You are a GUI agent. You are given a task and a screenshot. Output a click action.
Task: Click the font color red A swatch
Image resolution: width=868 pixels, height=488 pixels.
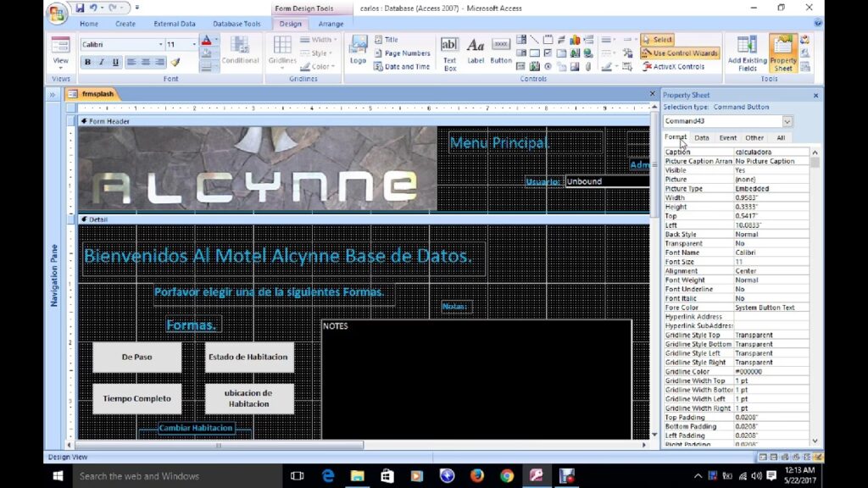206,41
